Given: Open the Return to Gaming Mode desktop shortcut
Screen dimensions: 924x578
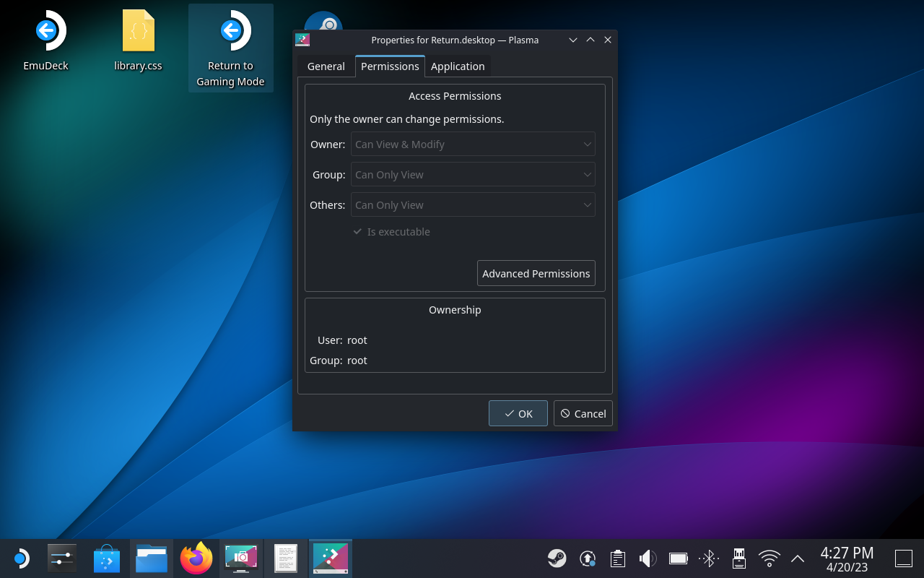Looking at the screenshot, I should 230,48.
